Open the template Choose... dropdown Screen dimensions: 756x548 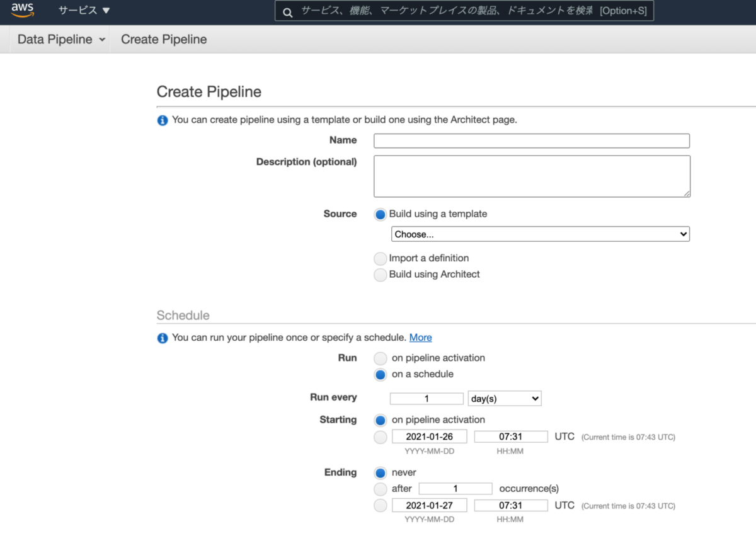[541, 234]
